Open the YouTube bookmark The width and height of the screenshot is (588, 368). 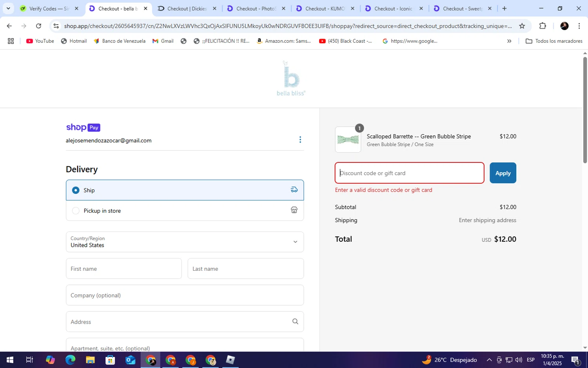[40, 41]
